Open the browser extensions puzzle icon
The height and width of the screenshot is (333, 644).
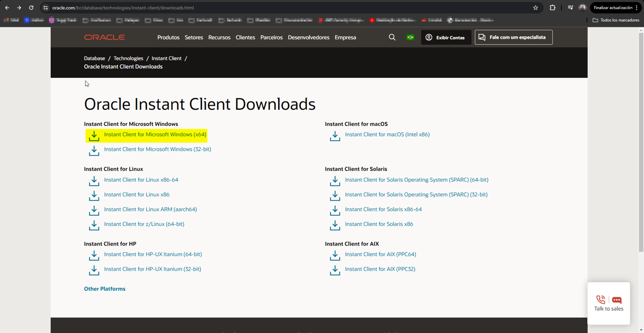click(552, 8)
